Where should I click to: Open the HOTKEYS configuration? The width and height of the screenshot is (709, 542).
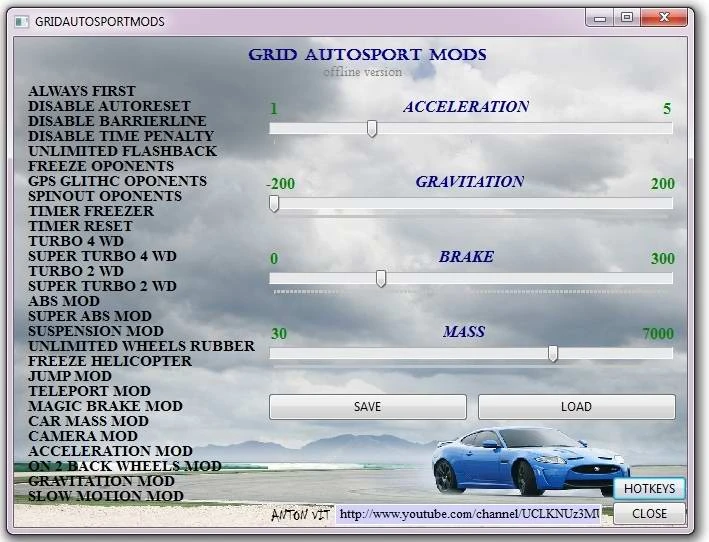coord(649,488)
